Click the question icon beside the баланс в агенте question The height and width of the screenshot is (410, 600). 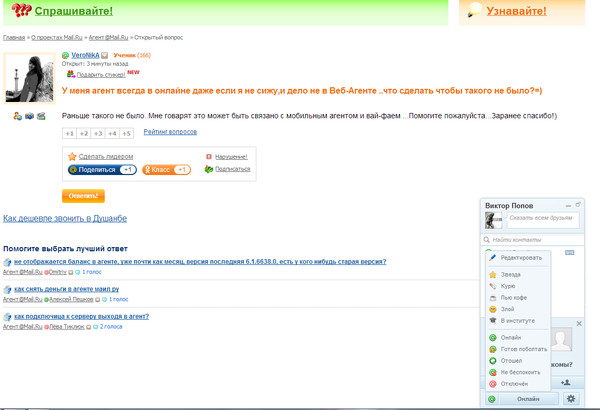[x=7, y=262]
